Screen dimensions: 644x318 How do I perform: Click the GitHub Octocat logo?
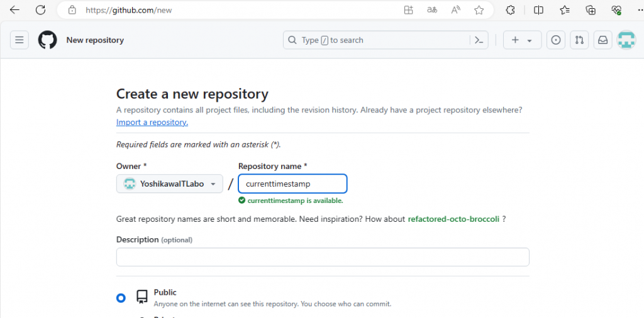pos(47,40)
